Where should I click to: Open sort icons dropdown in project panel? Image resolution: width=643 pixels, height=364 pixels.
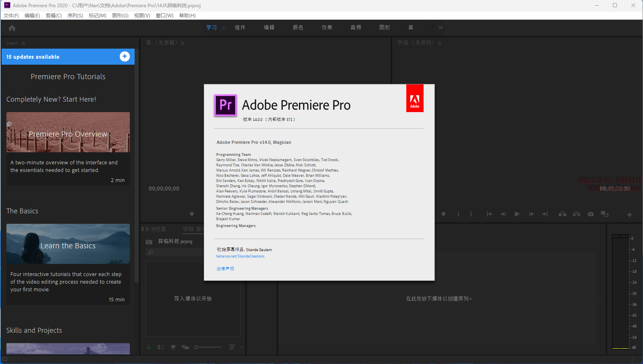click(x=232, y=347)
